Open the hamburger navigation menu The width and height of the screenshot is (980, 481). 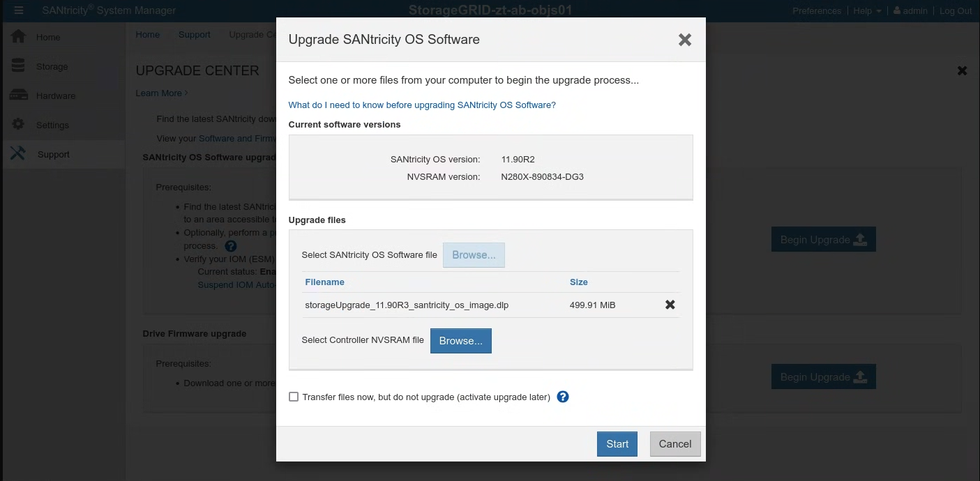[x=17, y=10]
